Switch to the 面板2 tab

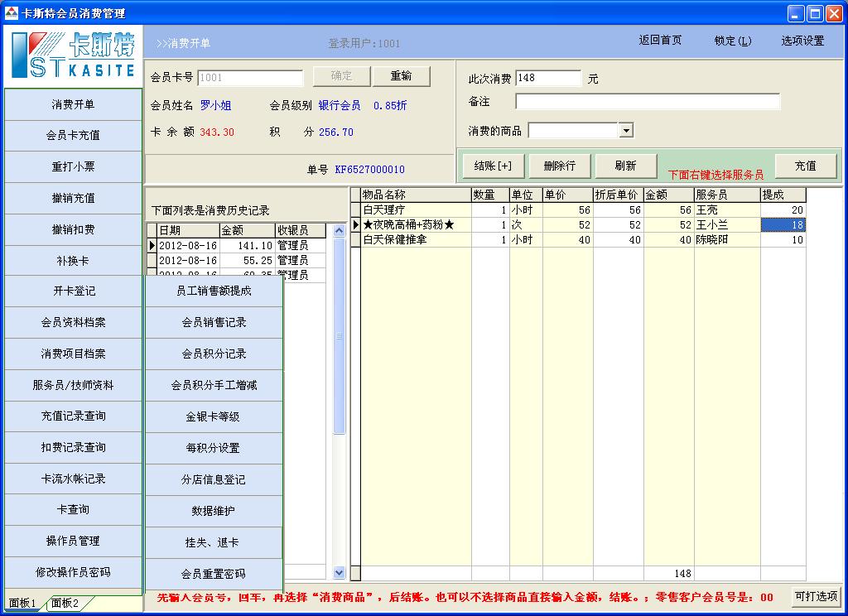click(66, 603)
